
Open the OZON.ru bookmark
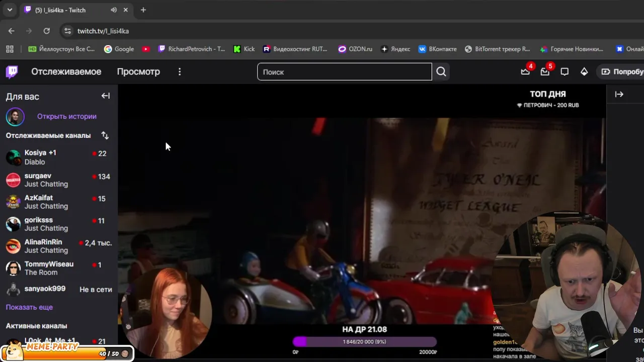pos(355,49)
